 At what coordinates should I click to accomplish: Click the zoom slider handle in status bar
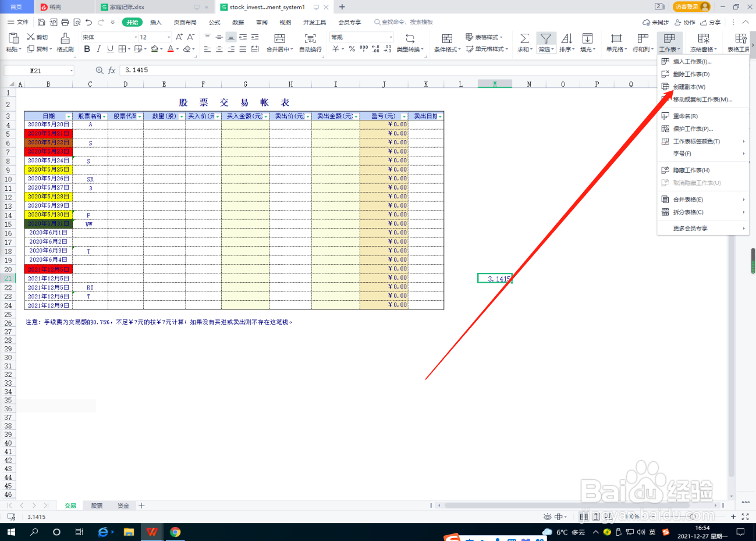pyautogui.click(x=693, y=517)
